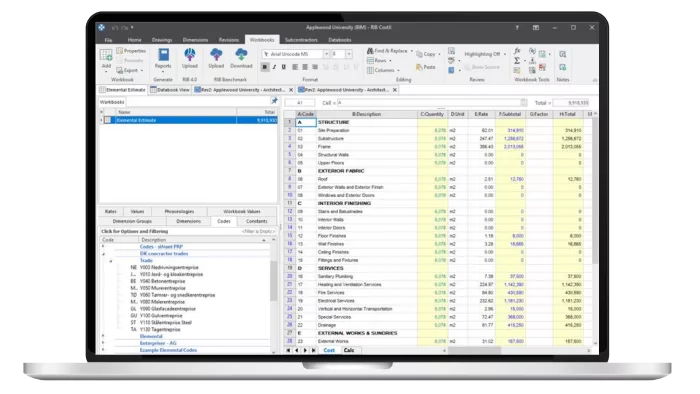Select the Databook View document tab
Viewport: 700px width, 394px height.
(x=170, y=90)
